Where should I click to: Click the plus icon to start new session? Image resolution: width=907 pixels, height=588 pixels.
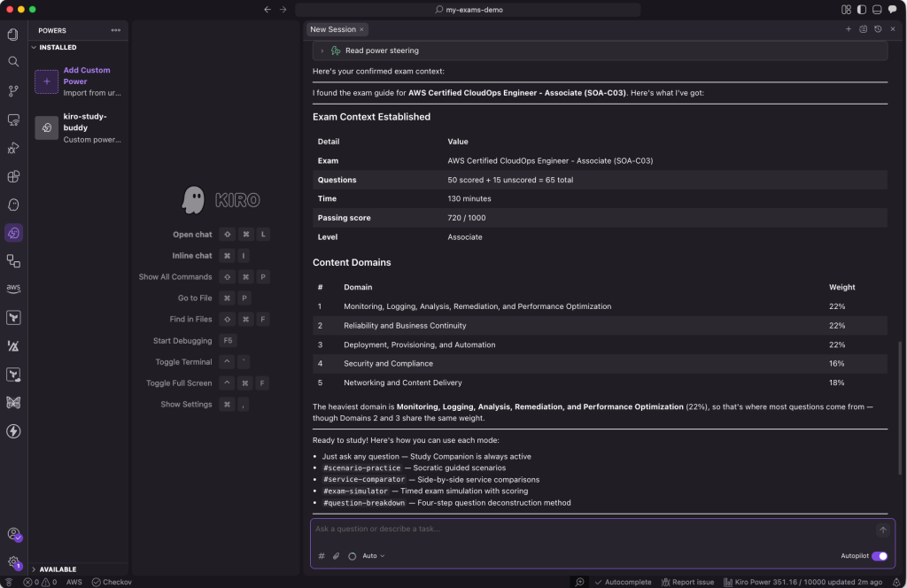point(848,29)
